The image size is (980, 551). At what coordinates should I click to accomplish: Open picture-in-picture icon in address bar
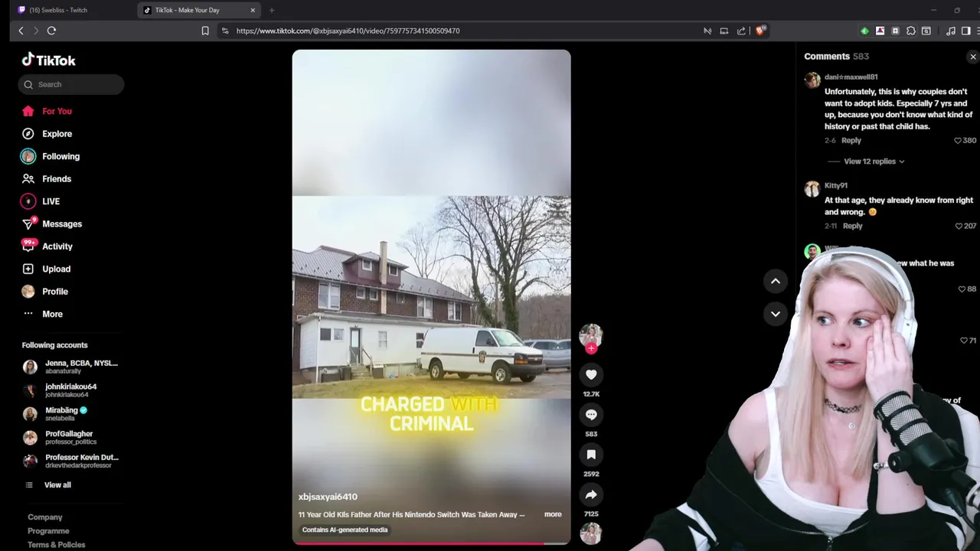tap(724, 31)
